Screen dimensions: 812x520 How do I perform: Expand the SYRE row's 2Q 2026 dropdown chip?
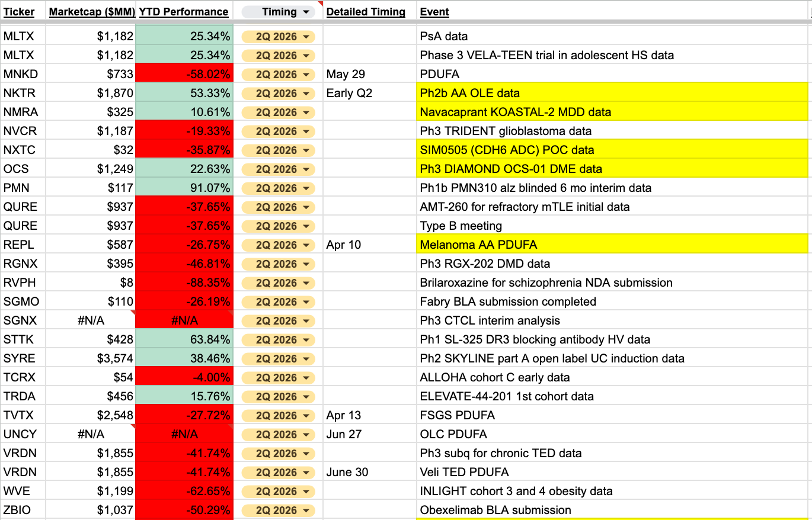(x=278, y=358)
